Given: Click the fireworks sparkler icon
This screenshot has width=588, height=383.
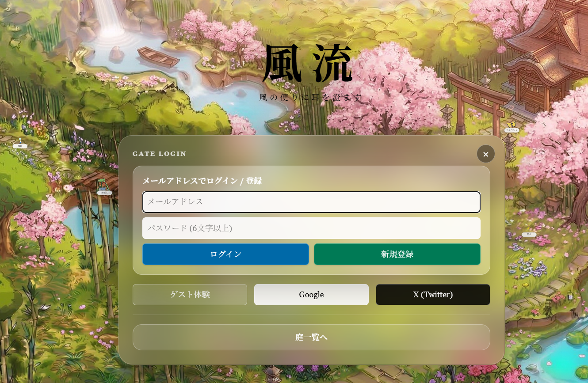Looking at the screenshot, I should click(x=529, y=228).
